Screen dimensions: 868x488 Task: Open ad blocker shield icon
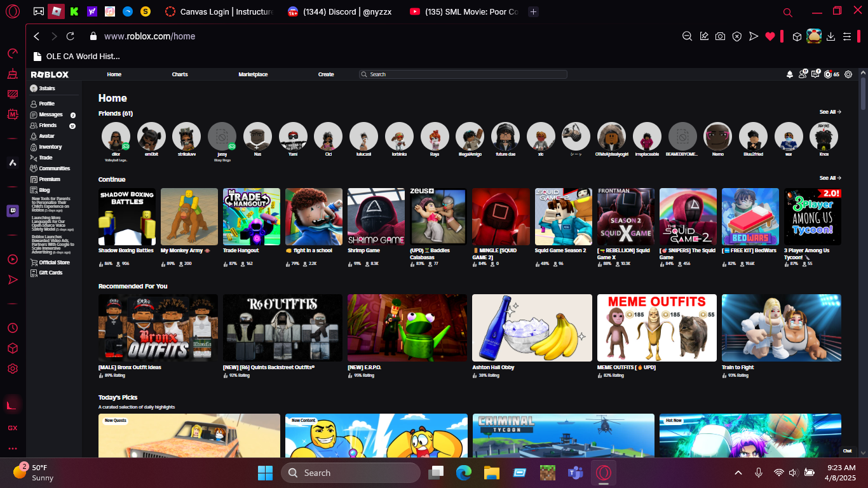(736, 36)
